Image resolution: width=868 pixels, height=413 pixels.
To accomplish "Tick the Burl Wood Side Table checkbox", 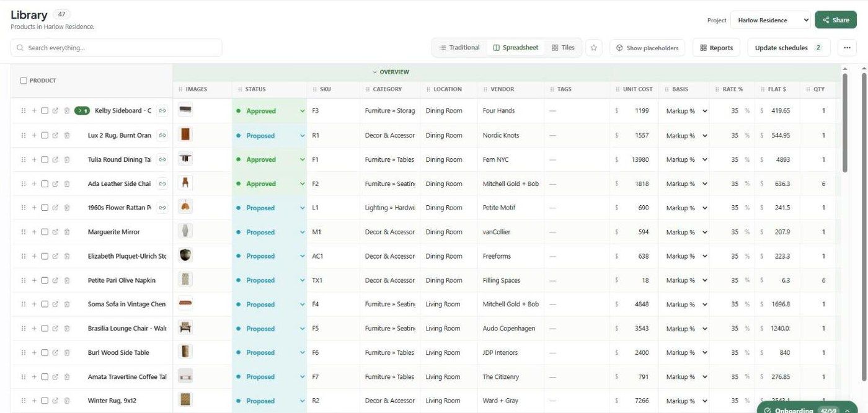I will (45, 353).
